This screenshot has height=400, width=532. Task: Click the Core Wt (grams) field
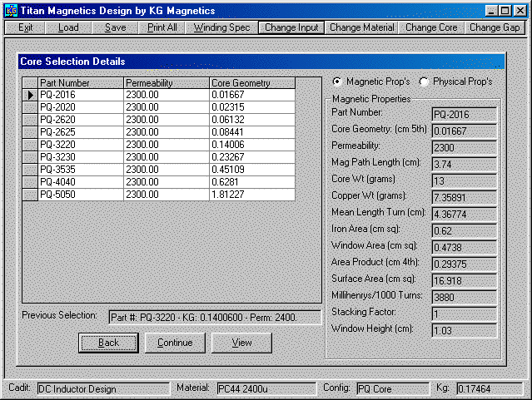coord(465,181)
